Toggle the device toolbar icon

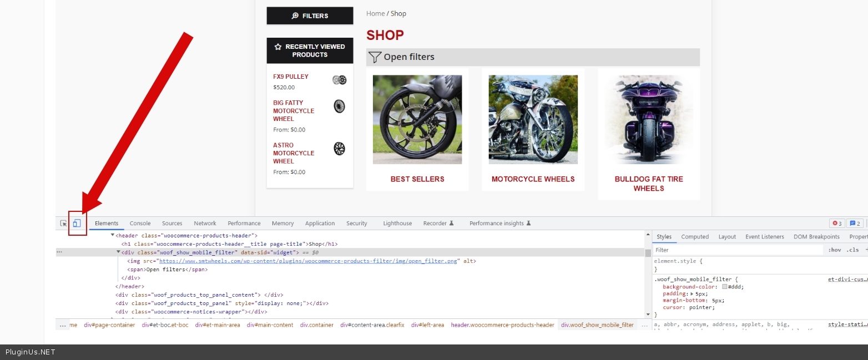pyautogui.click(x=77, y=223)
